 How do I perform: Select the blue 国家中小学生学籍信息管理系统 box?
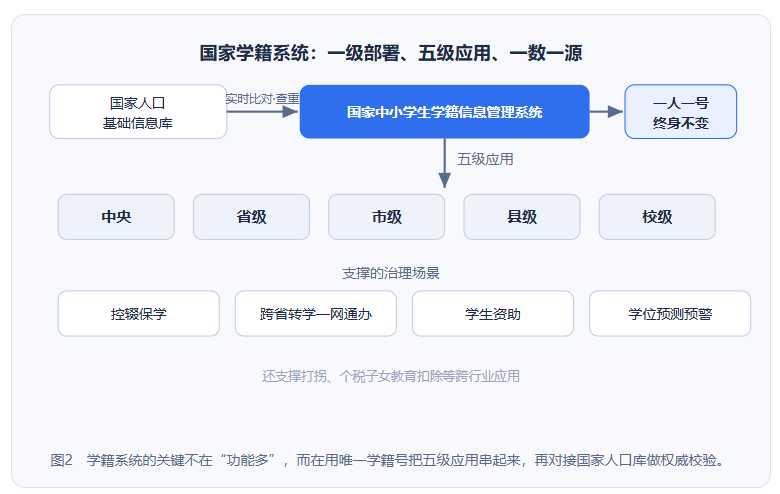(x=444, y=111)
